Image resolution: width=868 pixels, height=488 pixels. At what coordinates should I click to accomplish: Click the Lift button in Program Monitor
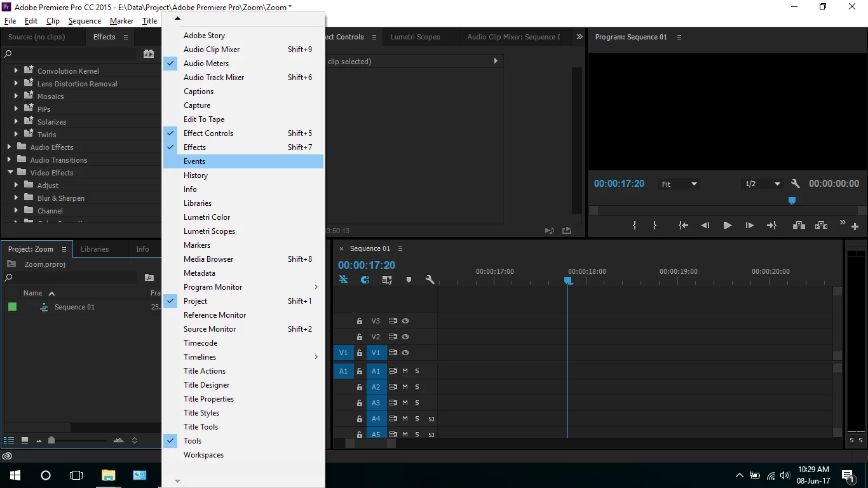click(799, 226)
